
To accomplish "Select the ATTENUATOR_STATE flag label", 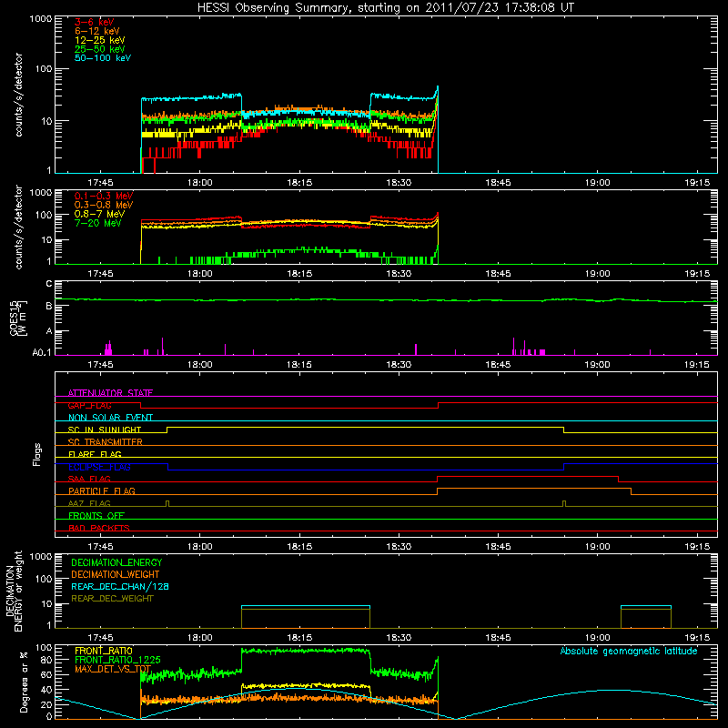I will 110,393.
